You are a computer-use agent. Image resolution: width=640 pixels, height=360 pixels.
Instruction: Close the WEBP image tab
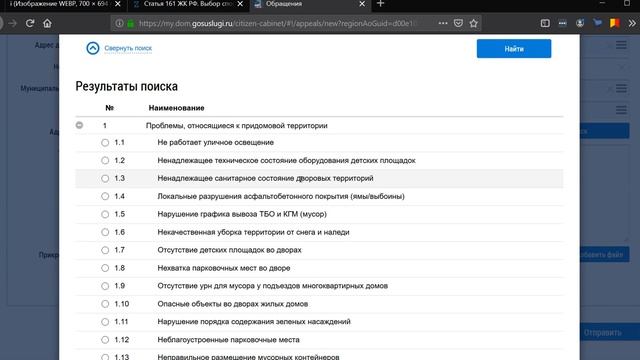point(118,4)
